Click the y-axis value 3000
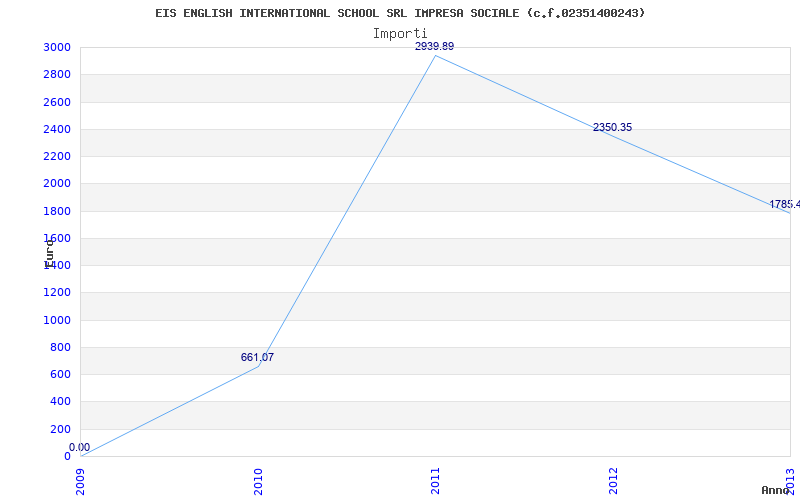The height and width of the screenshot is (500, 800). (58, 47)
